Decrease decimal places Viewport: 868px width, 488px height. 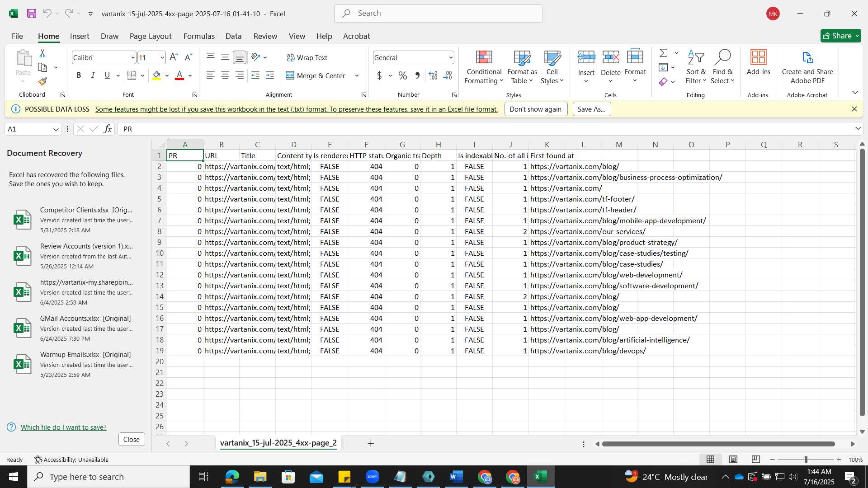pos(448,75)
